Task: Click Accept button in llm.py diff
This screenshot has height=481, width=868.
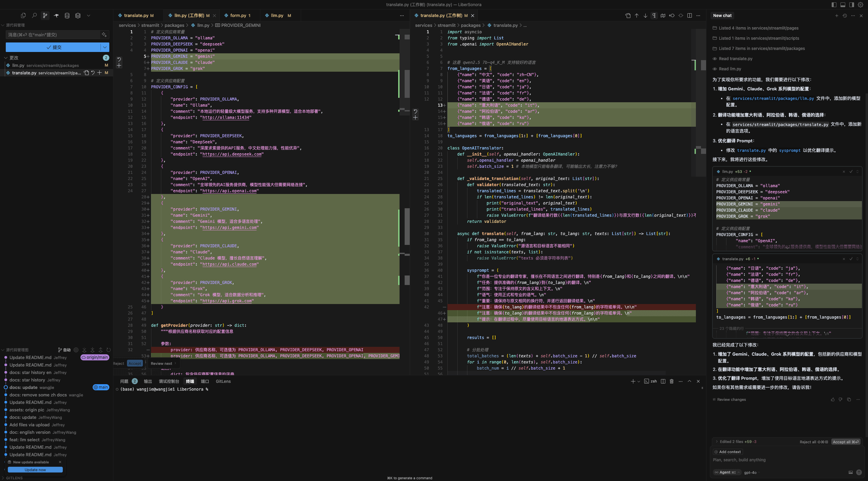Action: (x=135, y=363)
